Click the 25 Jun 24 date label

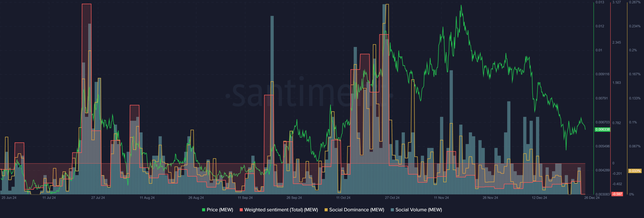pyautogui.click(x=9, y=198)
